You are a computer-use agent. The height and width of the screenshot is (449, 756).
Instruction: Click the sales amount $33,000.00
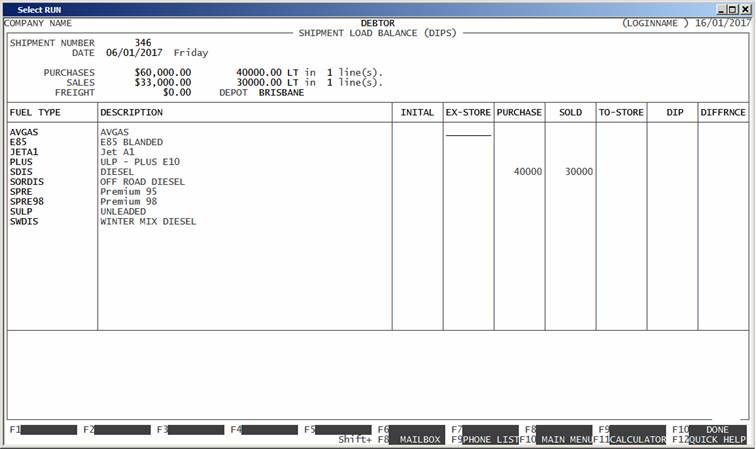[163, 82]
